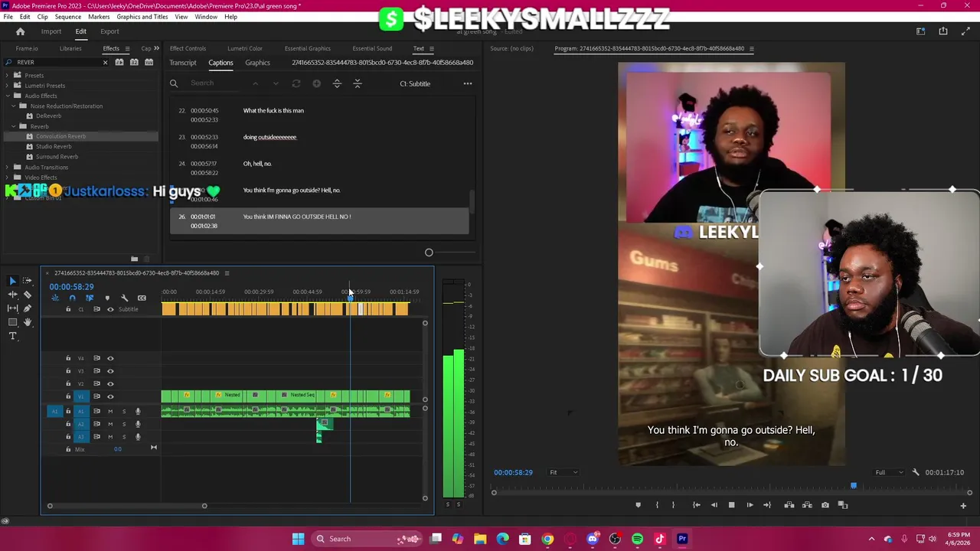
Task: Collapse the Reverb folder
Action: 13,126
